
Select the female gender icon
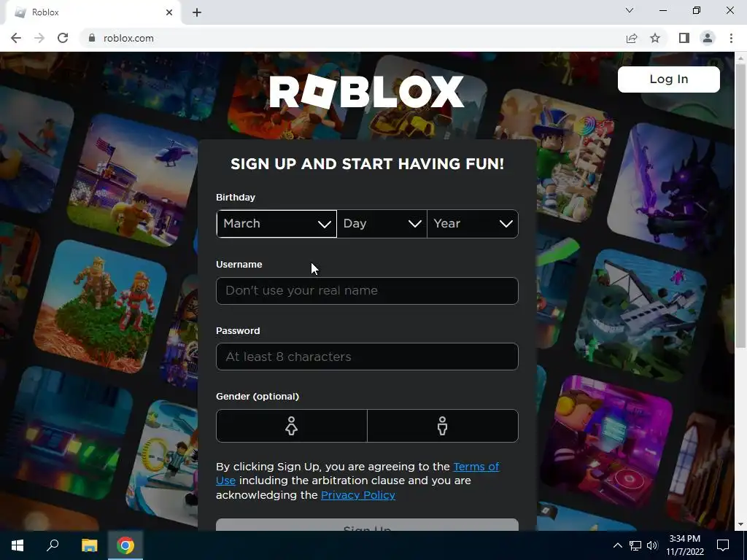(292, 426)
